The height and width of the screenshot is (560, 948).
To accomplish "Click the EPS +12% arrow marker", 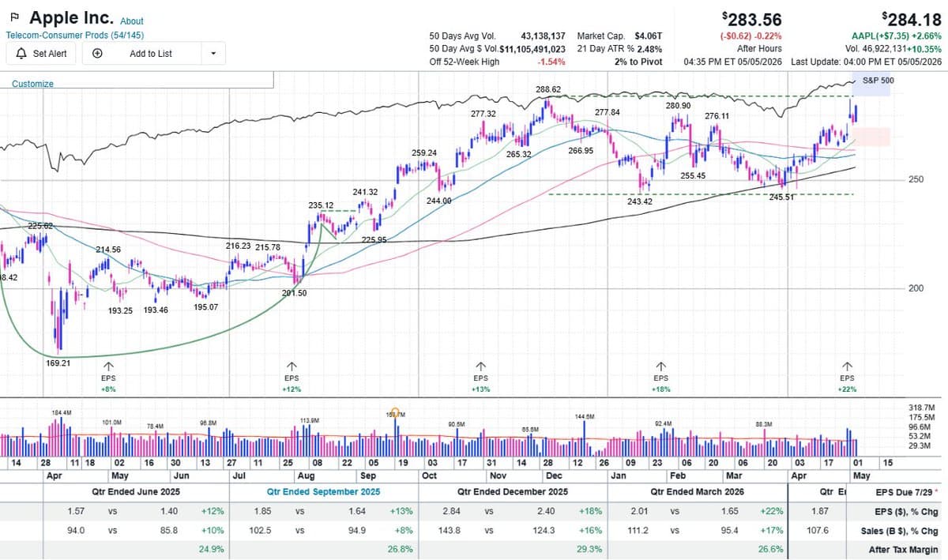I will click(x=292, y=366).
